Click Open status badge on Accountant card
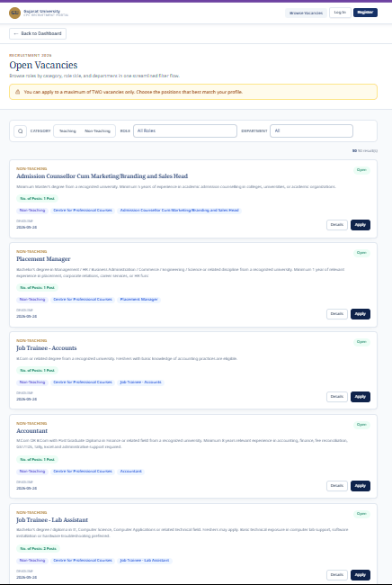The width and height of the screenshot is (392, 585). [361, 425]
